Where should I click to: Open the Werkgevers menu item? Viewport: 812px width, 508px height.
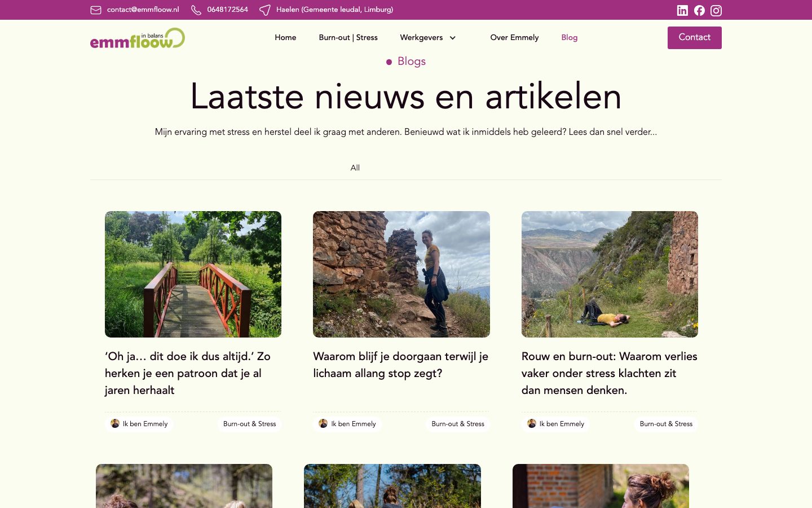click(421, 37)
